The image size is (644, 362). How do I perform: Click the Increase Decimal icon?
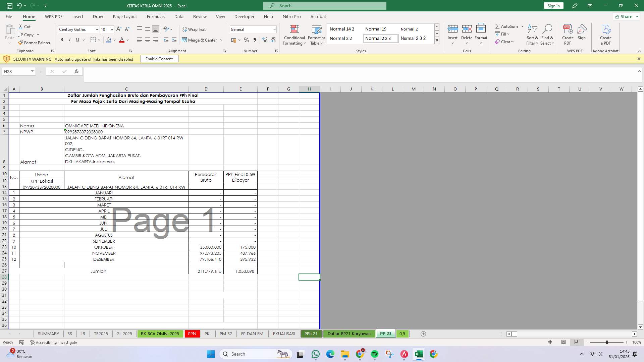point(265,40)
